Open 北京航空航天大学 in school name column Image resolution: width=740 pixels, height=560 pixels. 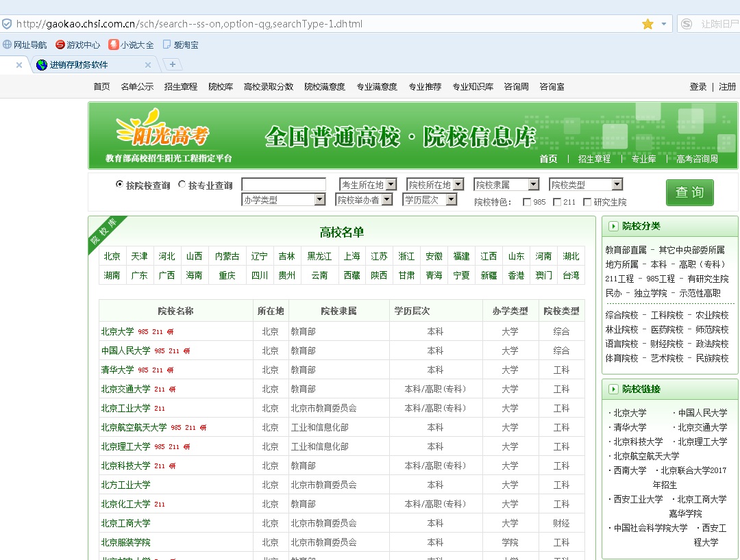pos(134,427)
